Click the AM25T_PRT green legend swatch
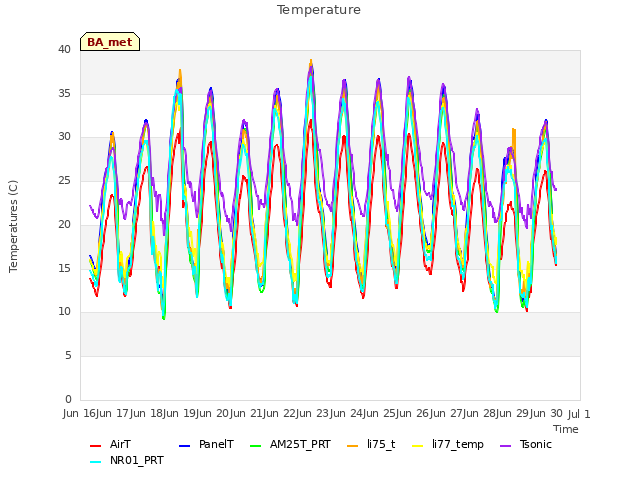640x480 pixels. tap(255, 446)
